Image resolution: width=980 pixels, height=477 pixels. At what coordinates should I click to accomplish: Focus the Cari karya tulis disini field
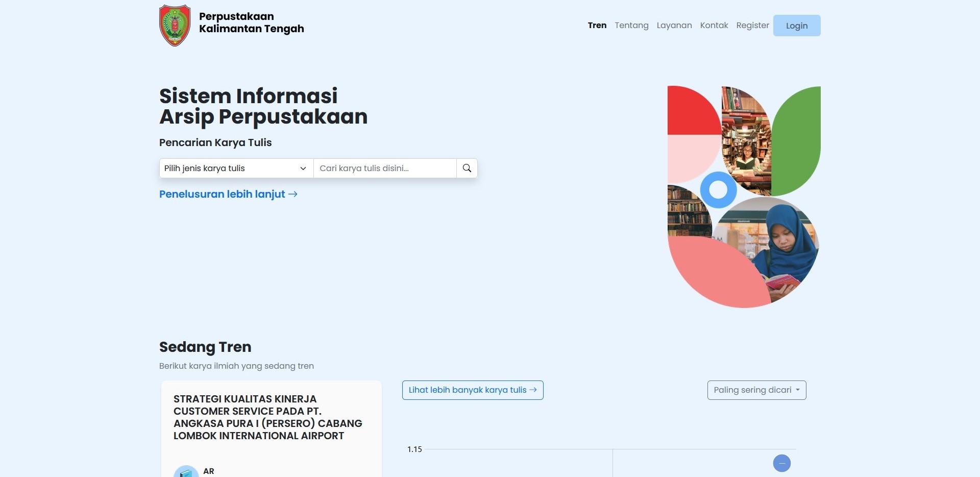pos(385,168)
